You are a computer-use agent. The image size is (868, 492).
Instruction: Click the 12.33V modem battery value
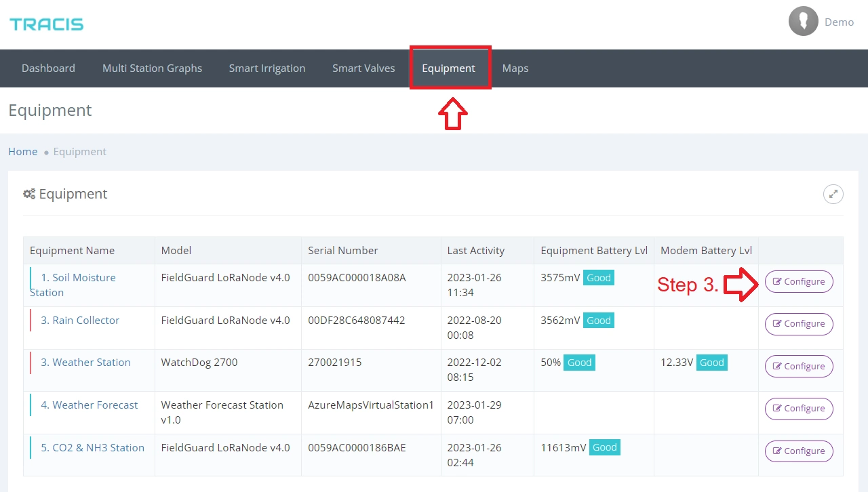[x=677, y=363]
